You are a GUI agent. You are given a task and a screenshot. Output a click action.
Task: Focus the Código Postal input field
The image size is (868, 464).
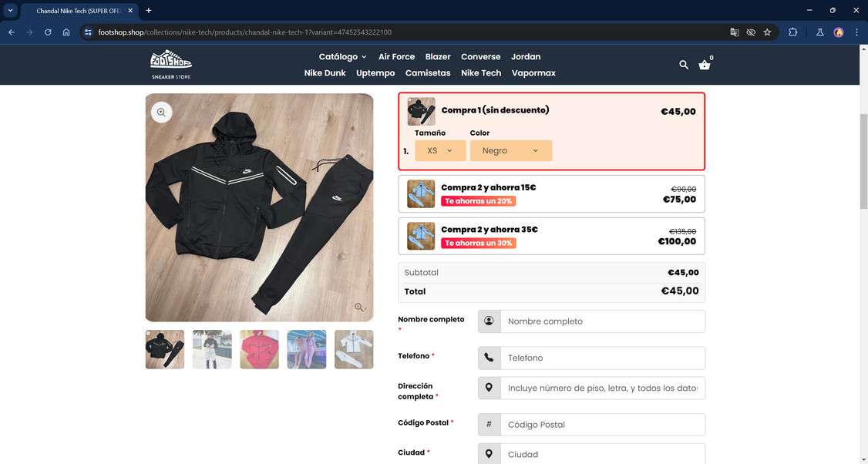(x=602, y=425)
